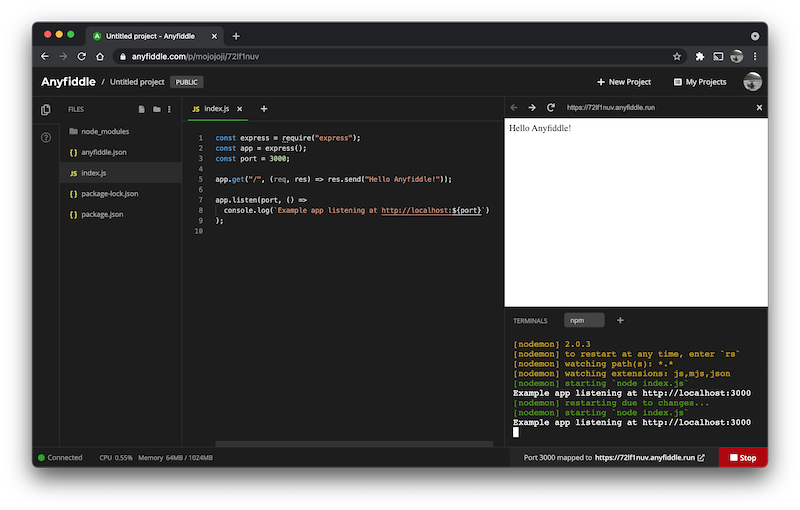This screenshot has height=510, width=800.
Task: Bookmark this page with the star icon
Action: pos(677,57)
